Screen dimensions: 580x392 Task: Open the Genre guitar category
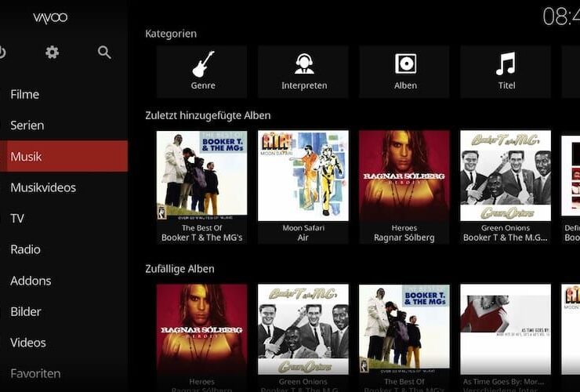pos(202,71)
